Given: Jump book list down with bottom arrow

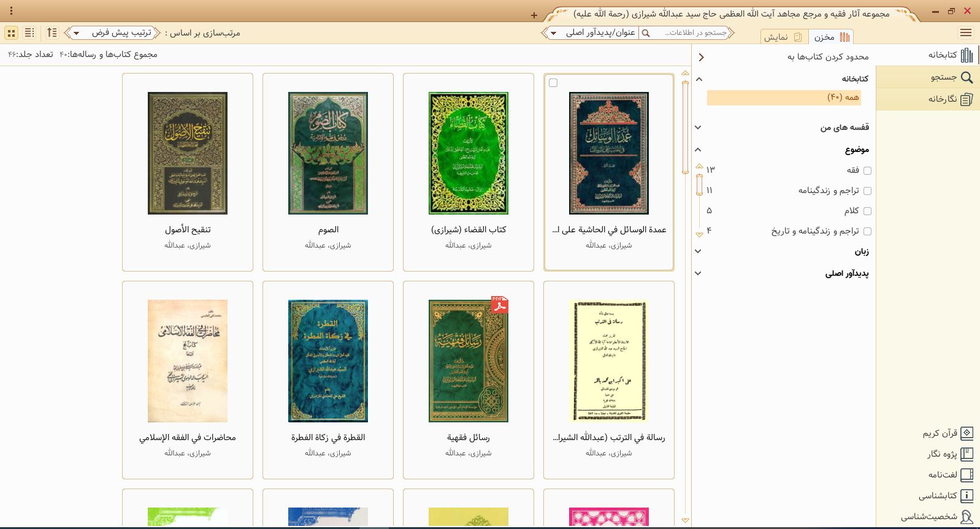Looking at the screenshot, I should click(x=686, y=521).
